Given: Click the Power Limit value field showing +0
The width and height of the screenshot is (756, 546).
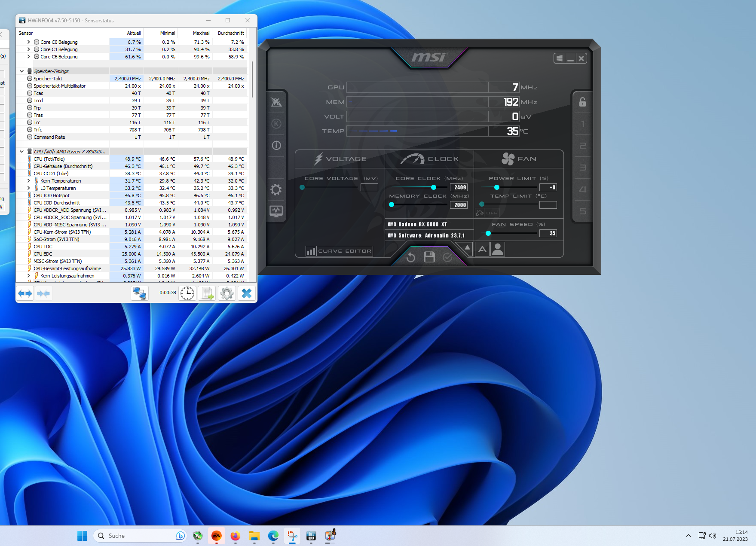Looking at the screenshot, I should tap(548, 187).
